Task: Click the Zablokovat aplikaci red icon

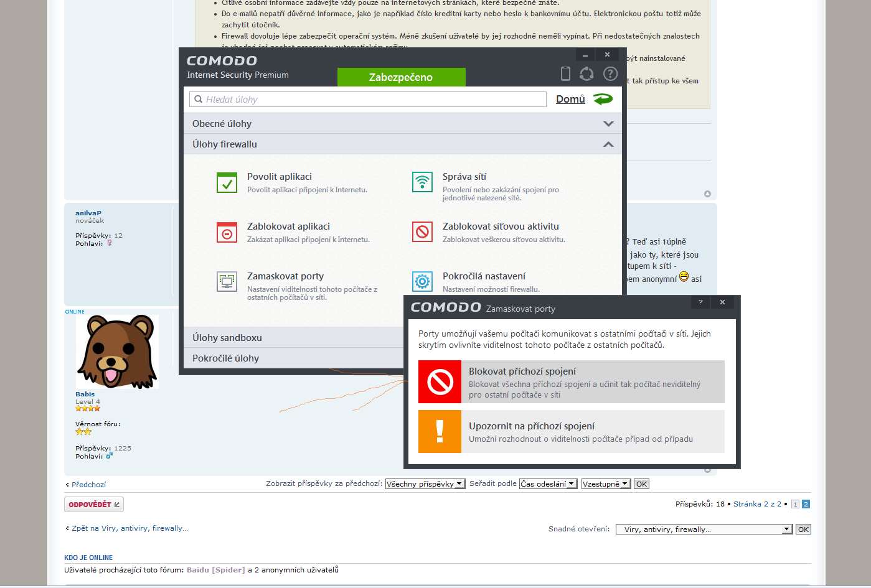Action: (227, 233)
